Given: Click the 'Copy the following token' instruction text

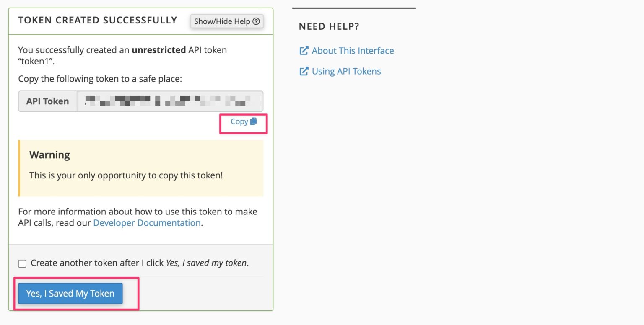Looking at the screenshot, I should pos(100,79).
